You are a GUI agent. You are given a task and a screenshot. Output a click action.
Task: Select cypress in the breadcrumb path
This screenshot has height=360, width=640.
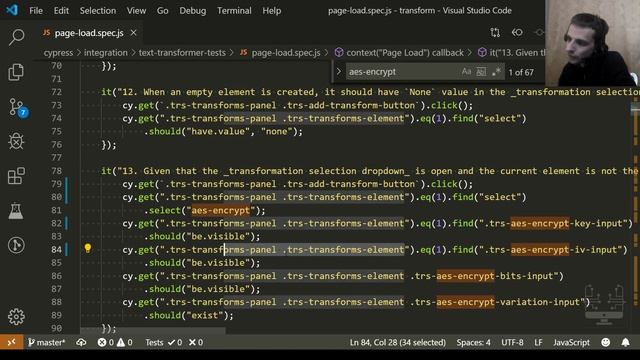[x=58, y=53]
